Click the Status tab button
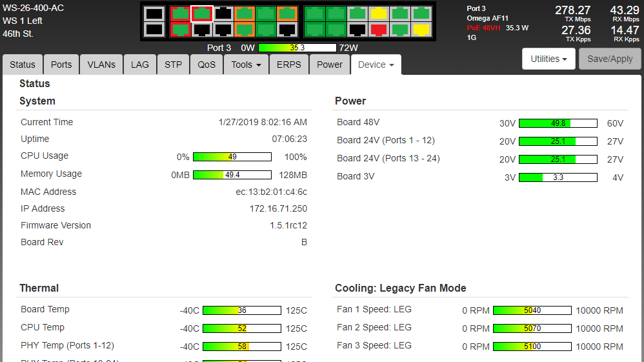 [x=23, y=65]
